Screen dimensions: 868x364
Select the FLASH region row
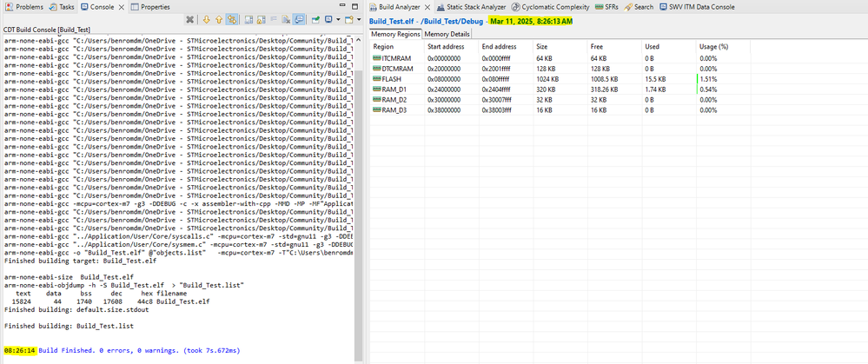pyautogui.click(x=560, y=79)
